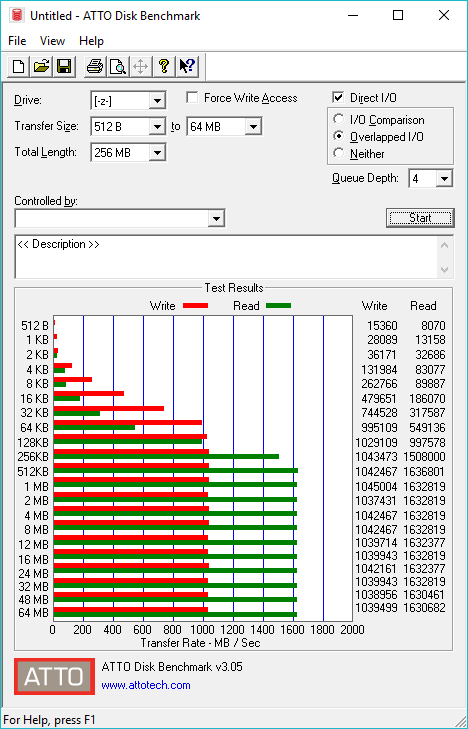Click the ATTO Disk Benchmark v3.05 text
The image size is (468, 729).
(x=172, y=667)
